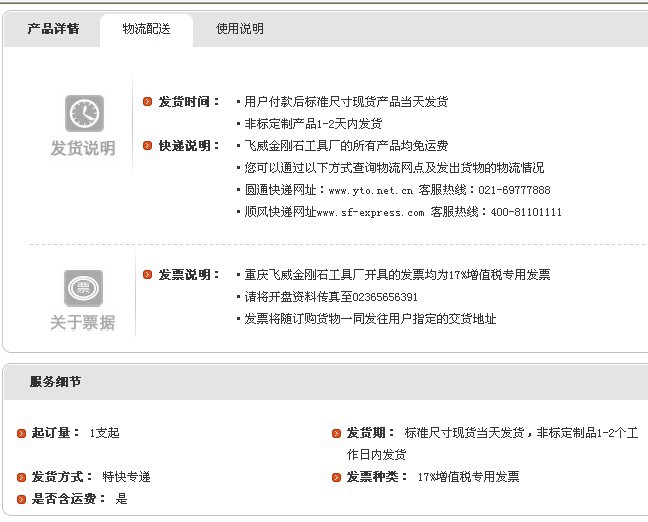Click the orange bullet beside 起订量
This screenshot has height=522, width=648.
[x=21, y=433]
